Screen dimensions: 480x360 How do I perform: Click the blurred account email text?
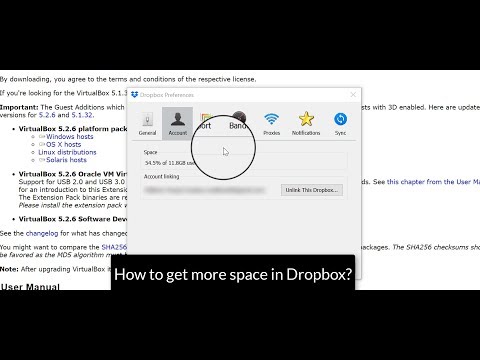coord(205,190)
